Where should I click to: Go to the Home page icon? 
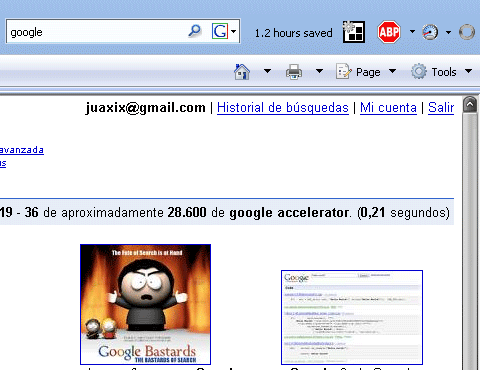click(x=242, y=72)
